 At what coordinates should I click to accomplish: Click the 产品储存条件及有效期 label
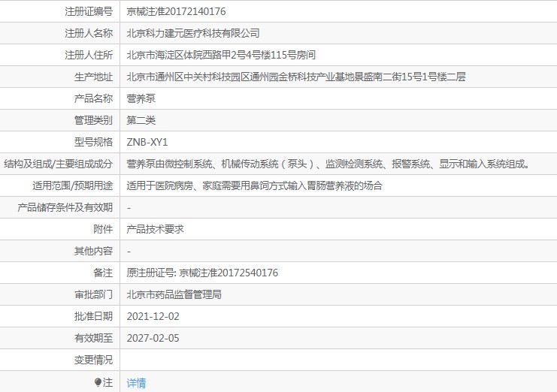pyautogui.click(x=65, y=207)
